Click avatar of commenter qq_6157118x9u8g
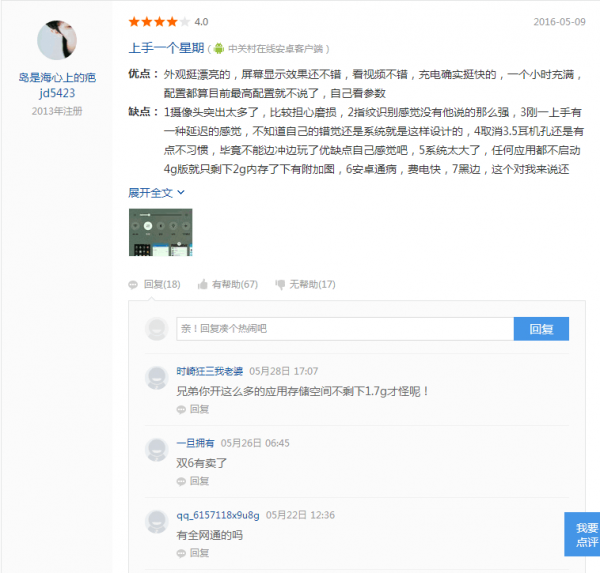 [155, 520]
